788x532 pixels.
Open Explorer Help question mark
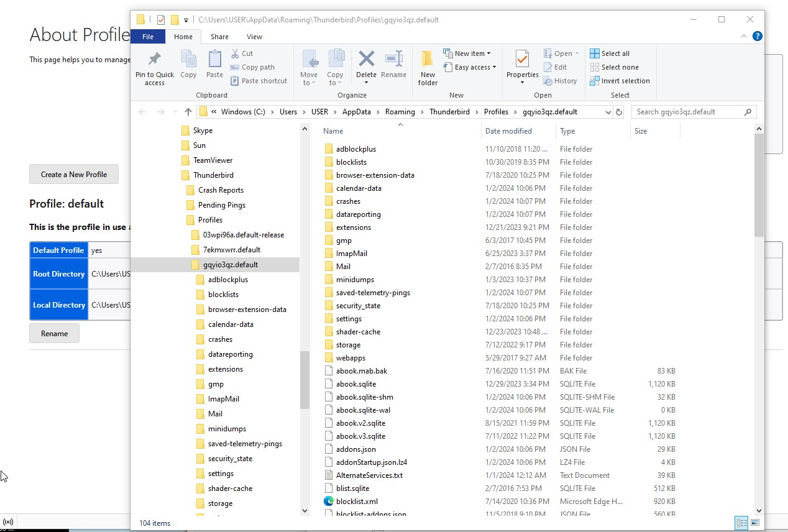coord(757,37)
